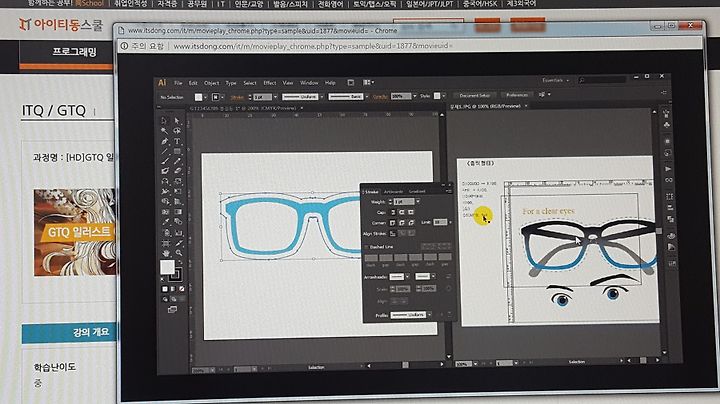Select the Eyedropper tool
The image size is (720, 404).
click(x=165, y=222)
